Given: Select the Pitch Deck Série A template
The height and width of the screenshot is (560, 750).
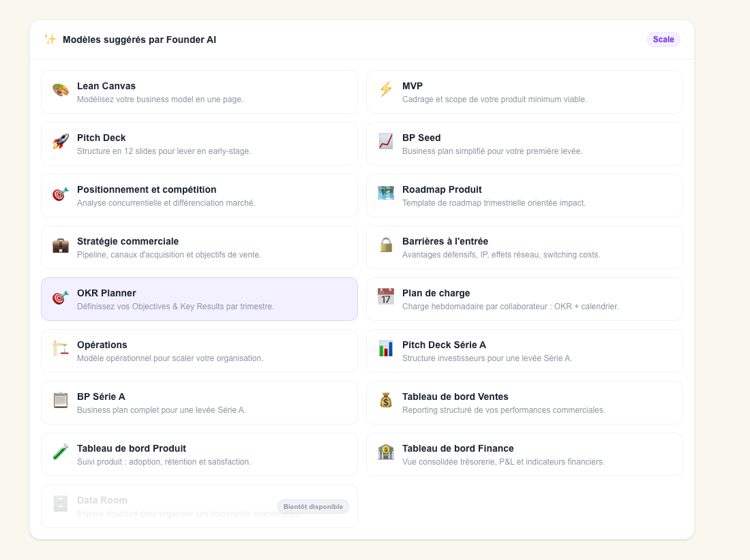Looking at the screenshot, I should [525, 351].
